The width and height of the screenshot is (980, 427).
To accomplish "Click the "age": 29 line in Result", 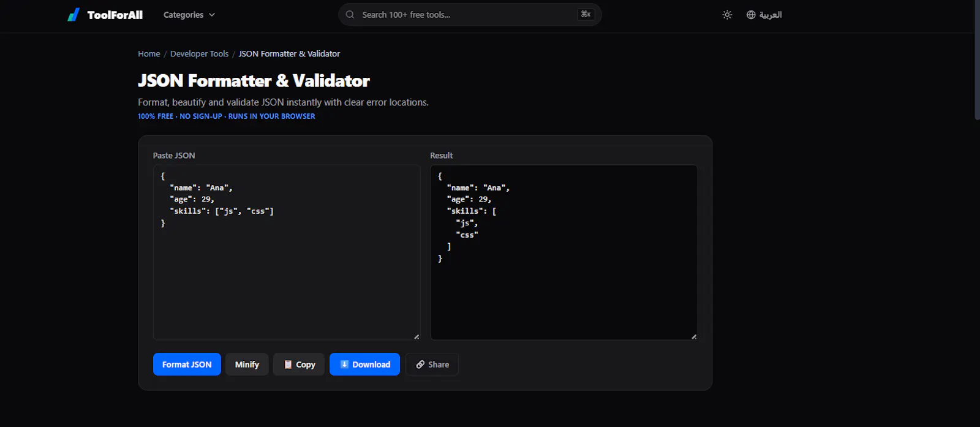I will (469, 200).
